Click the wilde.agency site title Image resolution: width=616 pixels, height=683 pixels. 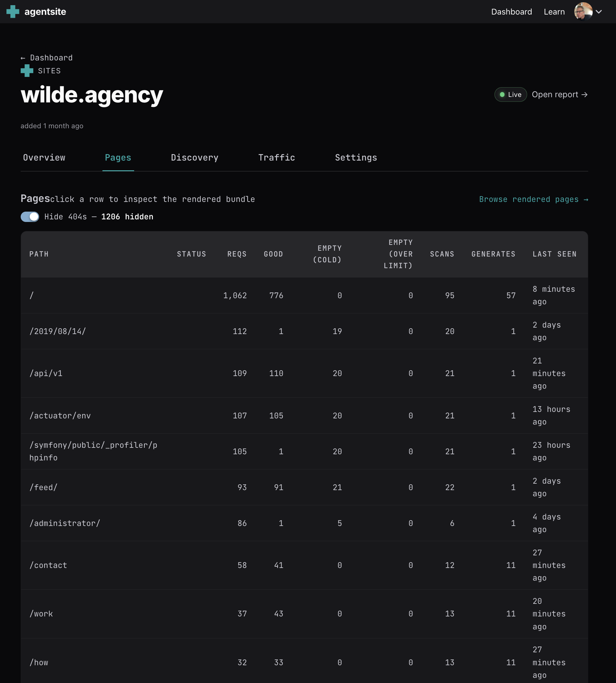point(92,95)
